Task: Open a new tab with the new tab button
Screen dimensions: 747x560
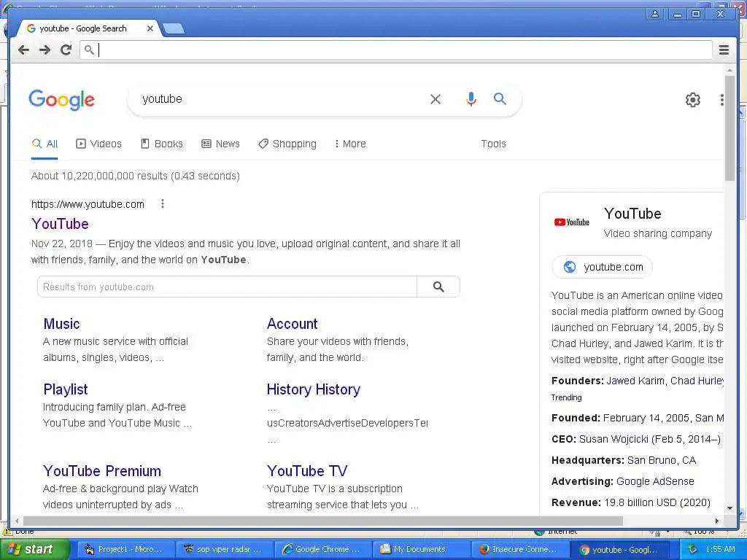Action: [x=174, y=29]
